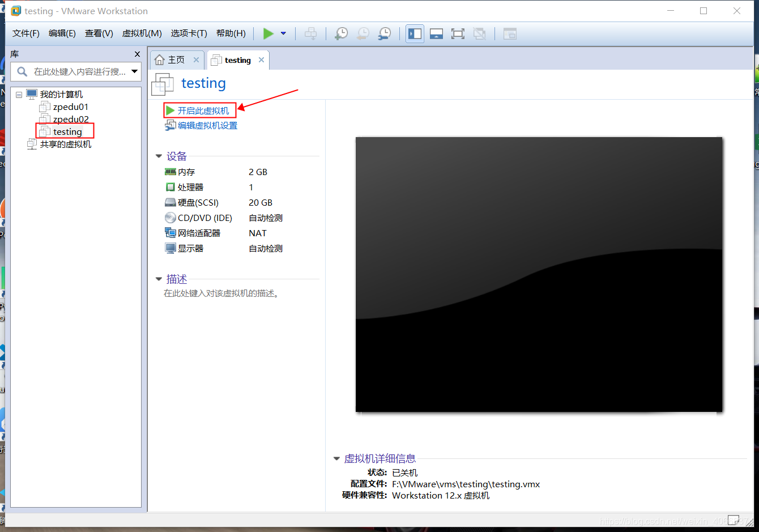Maximize the VMware Workstation window
The width and height of the screenshot is (759, 532).
pos(703,11)
